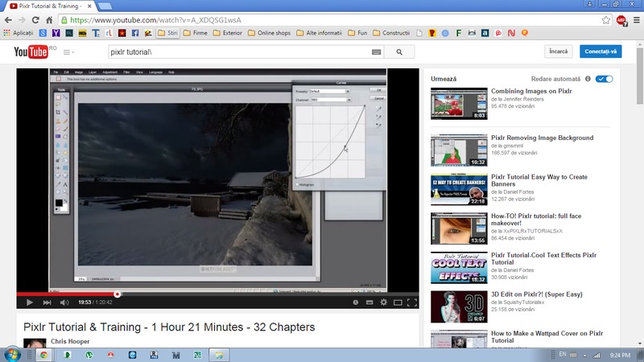Open the Cool Text Effects video thumbnail

pos(459,268)
